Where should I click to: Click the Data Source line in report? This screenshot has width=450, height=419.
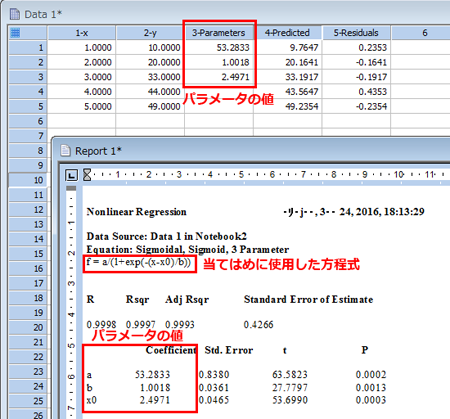click(167, 236)
